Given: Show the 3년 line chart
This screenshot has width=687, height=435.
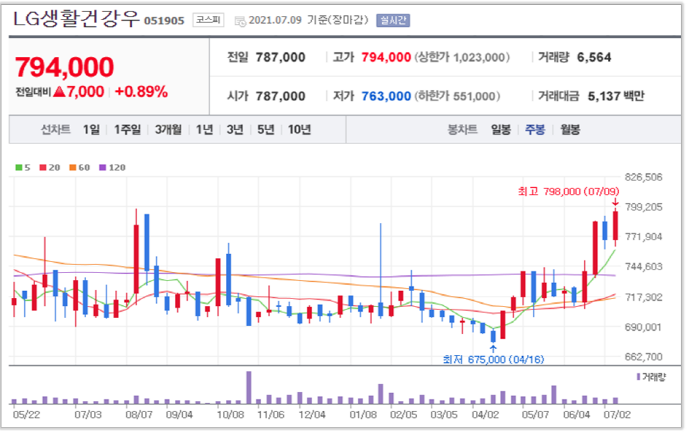Looking at the screenshot, I should tap(235, 130).
